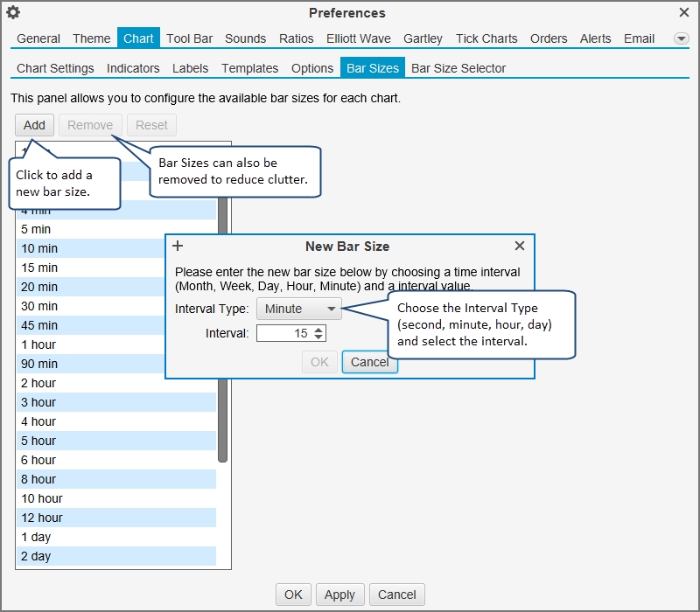
Task: Go to the Ratios tab
Action: pos(297,38)
